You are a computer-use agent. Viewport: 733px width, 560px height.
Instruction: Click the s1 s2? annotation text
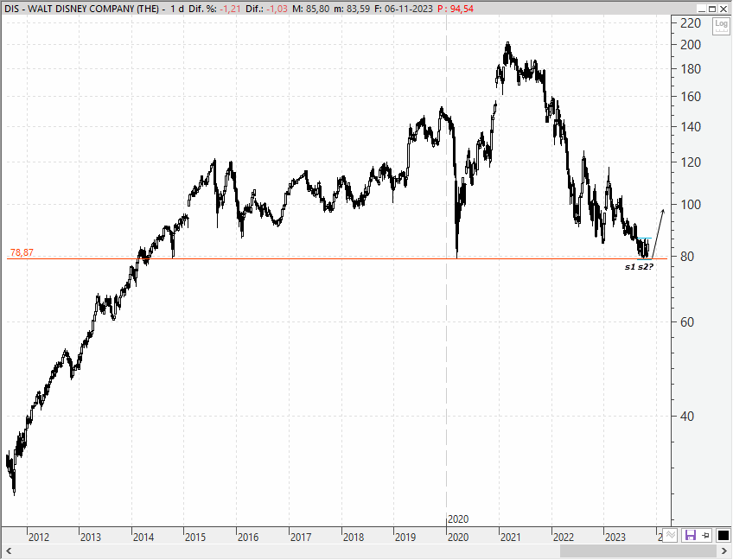(639, 267)
